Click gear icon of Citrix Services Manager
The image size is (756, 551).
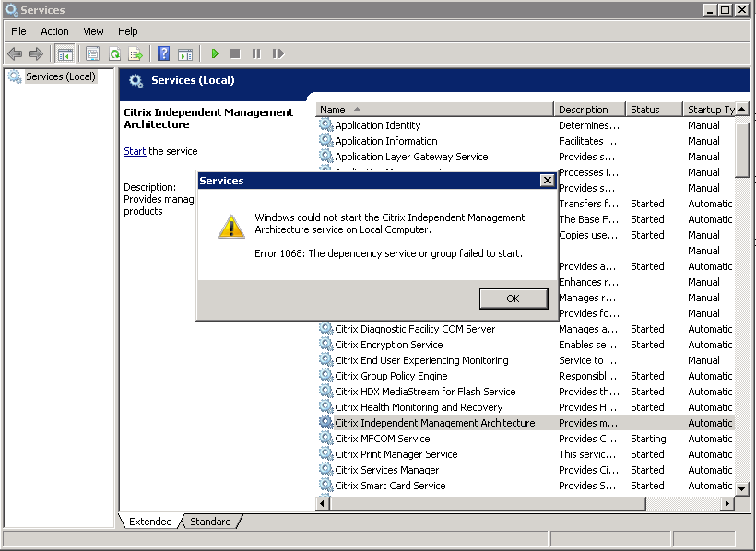pos(326,469)
